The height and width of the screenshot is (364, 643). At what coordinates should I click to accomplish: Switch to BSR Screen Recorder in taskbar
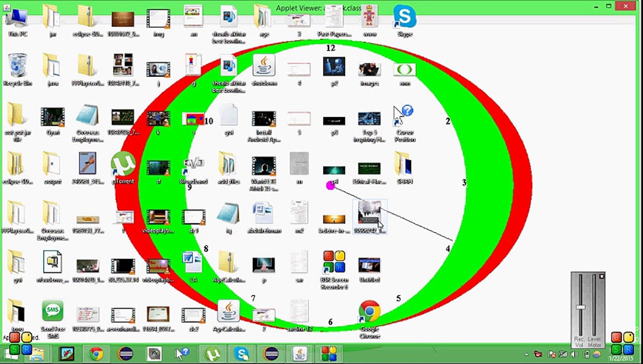pos(329,354)
